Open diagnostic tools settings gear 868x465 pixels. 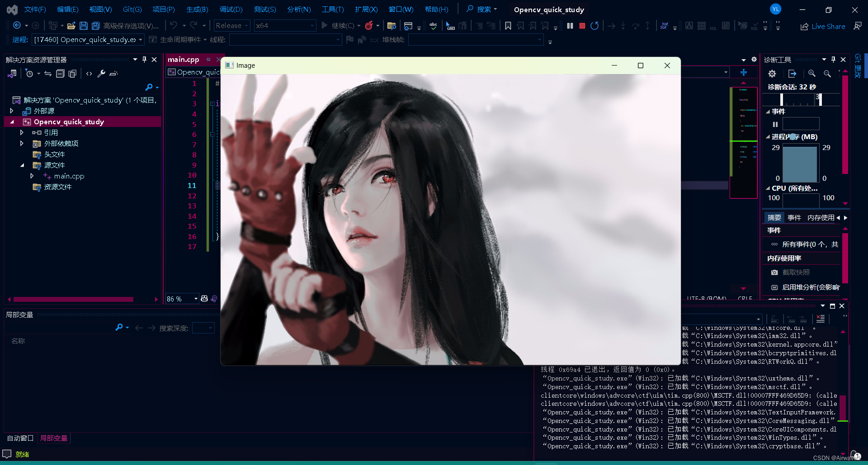coord(772,73)
